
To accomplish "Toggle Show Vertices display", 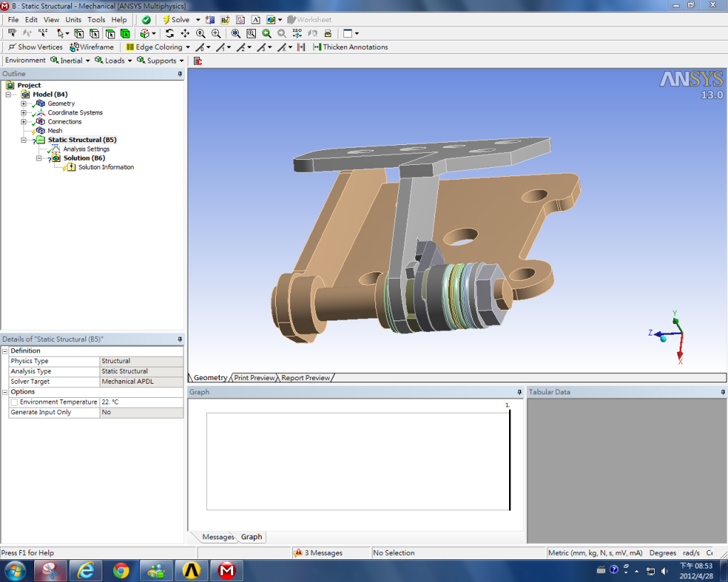I will coord(36,47).
